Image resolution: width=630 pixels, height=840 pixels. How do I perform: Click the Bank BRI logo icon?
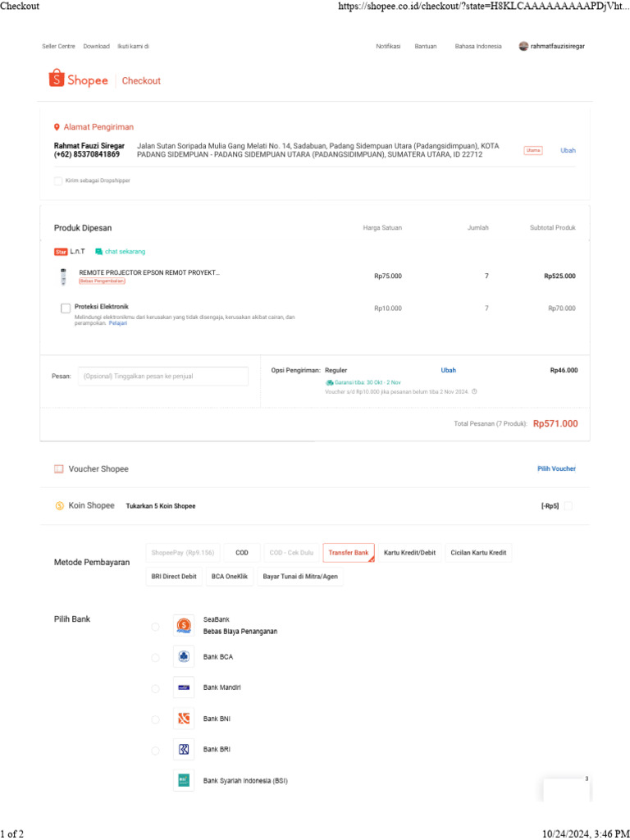[x=184, y=750]
